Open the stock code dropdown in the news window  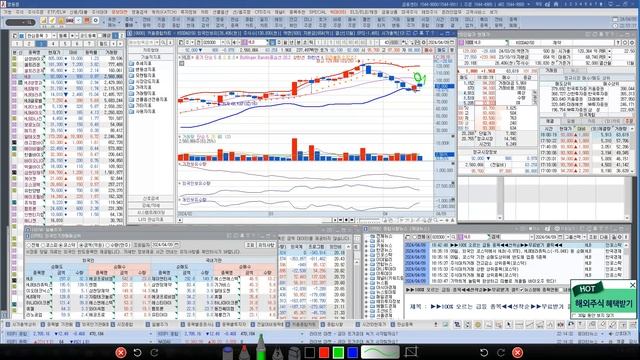pos(448,237)
